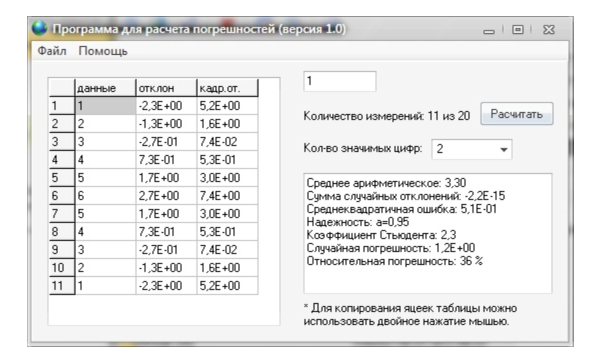Viewport: 600px width, 363px height.
Task: Select row header 5 in the table
Action: (x=62, y=177)
